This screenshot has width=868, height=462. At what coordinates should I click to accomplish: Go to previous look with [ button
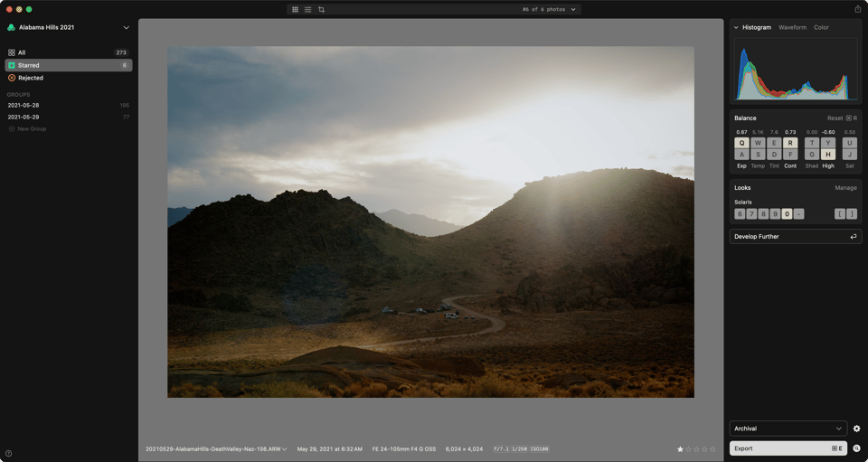pyautogui.click(x=840, y=214)
